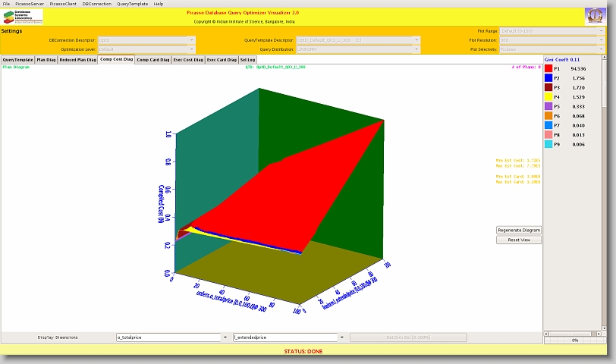Expand the l_extendedprice dimension dropdown

pyautogui.click(x=289, y=337)
